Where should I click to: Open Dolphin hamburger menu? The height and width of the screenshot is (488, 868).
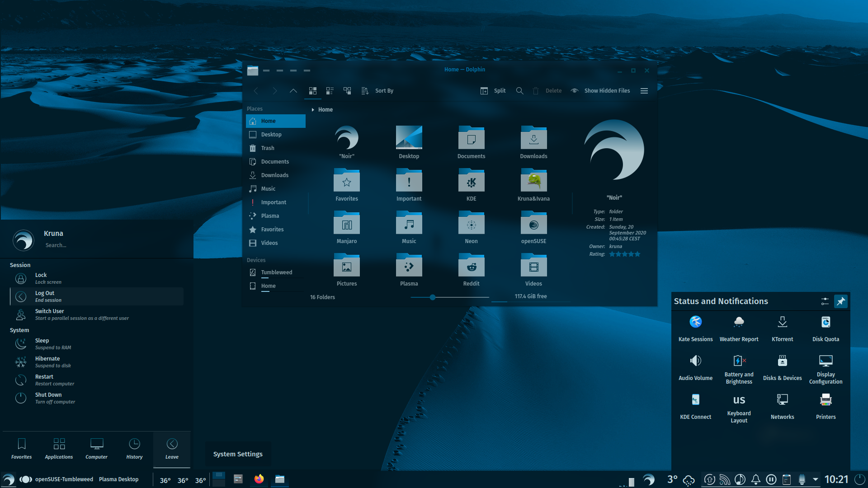644,91
